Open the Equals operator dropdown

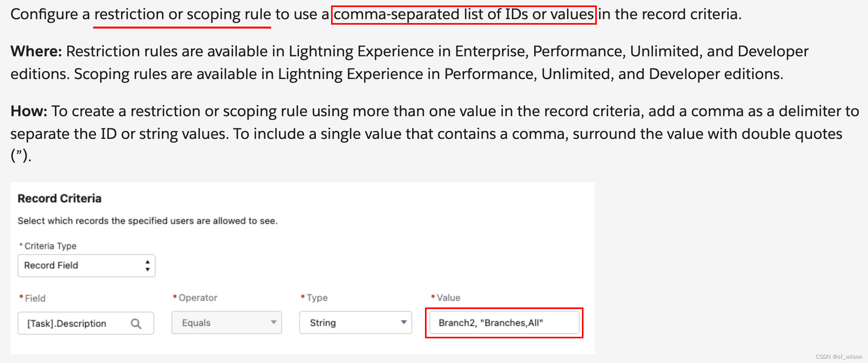tap(227, 322)
